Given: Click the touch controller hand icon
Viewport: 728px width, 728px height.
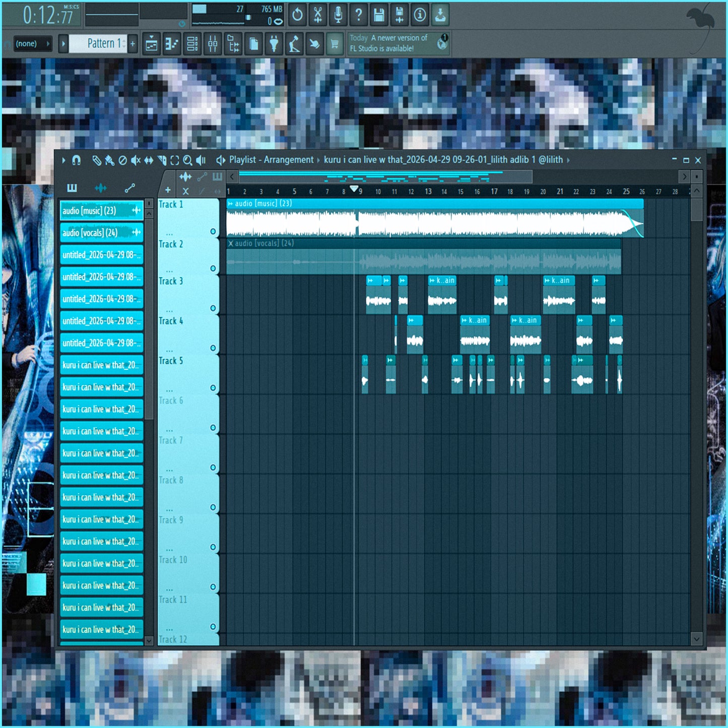Looking at the screenshot, I should coord(315,44).
